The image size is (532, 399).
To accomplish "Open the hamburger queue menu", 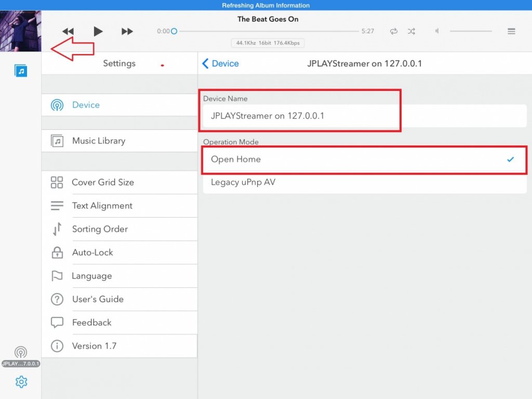I will [511, 31].
